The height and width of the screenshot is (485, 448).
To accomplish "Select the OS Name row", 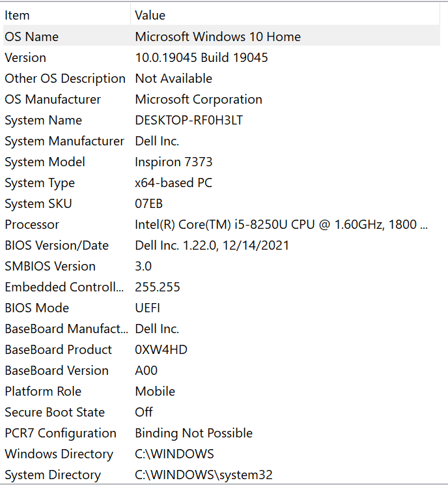I will 221,37.
